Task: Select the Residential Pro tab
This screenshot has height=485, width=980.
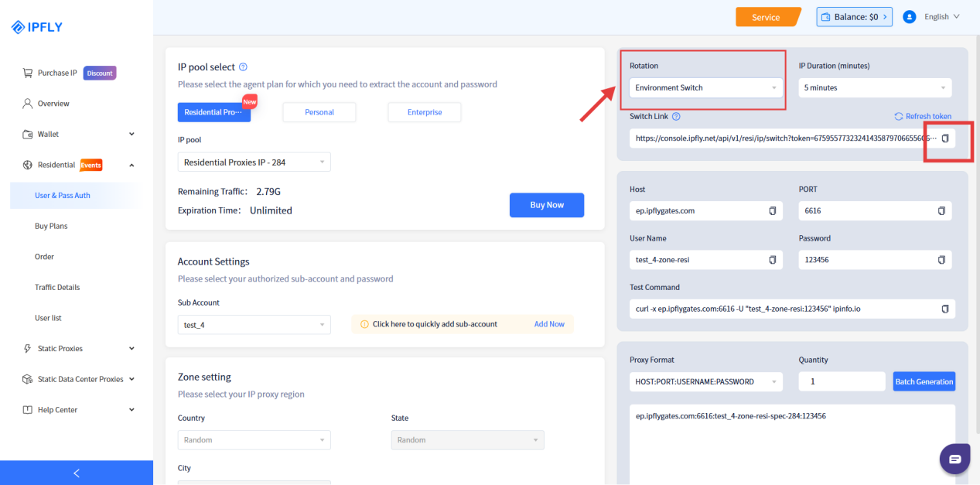Action: coord(214,112)
